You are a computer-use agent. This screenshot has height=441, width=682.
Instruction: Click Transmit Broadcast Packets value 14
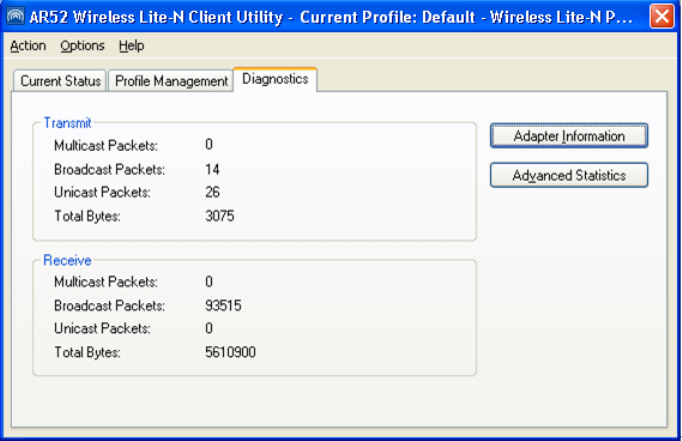(x=212, y=169)
